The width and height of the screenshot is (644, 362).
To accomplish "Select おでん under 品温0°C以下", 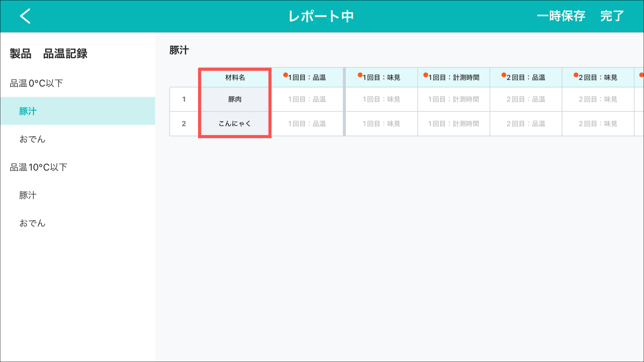I will click(32, 139).
